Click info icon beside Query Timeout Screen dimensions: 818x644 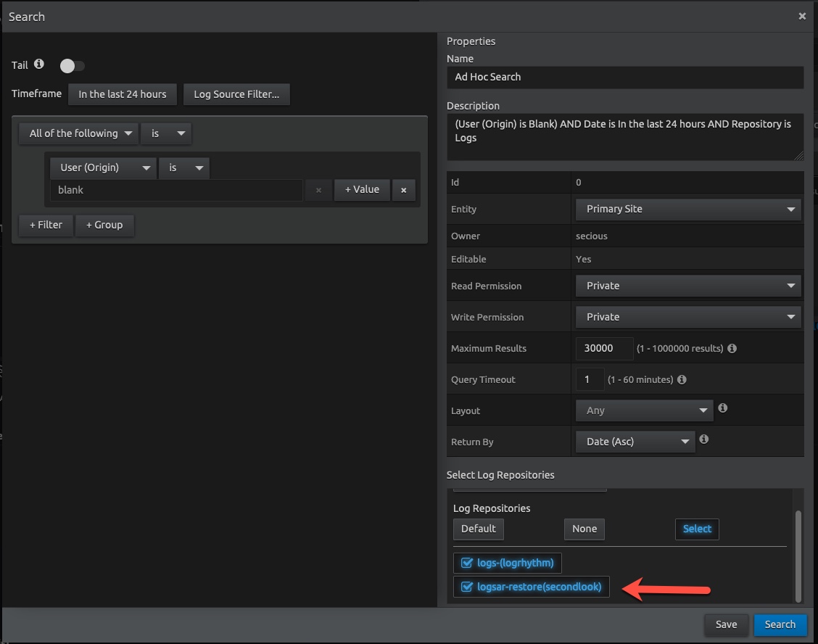[x=682, y=379]
